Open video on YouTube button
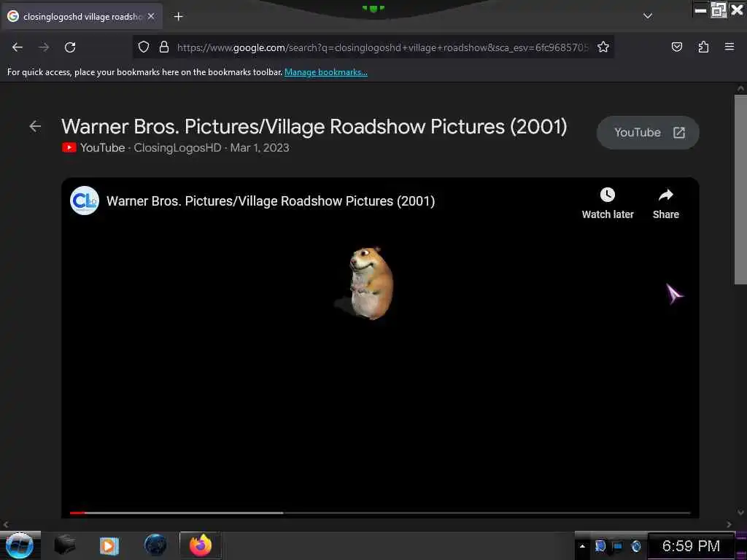This screenshot has height=560, width=747. pyautogui.click(x=648, y=133)
